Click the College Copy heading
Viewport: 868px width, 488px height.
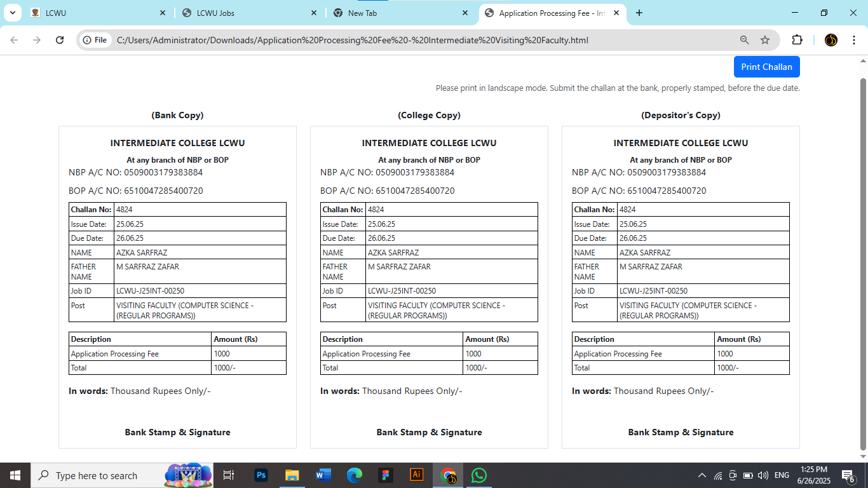point(429,115)
